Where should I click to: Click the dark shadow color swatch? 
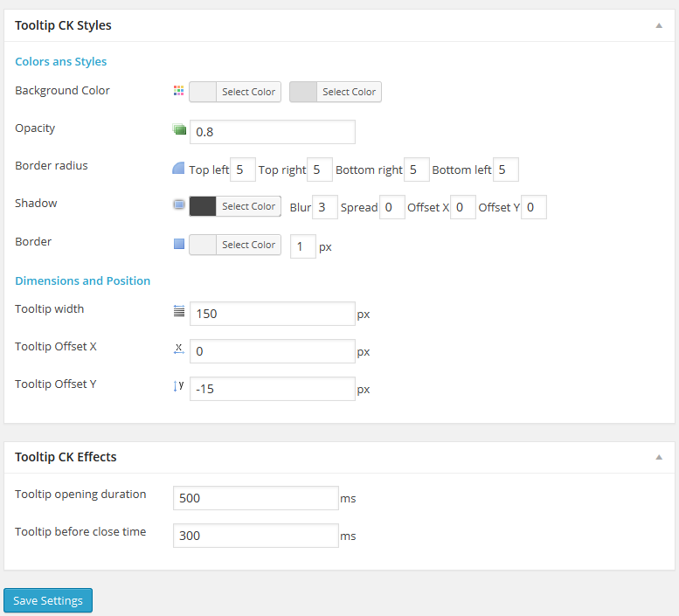[x=203, y=206]
